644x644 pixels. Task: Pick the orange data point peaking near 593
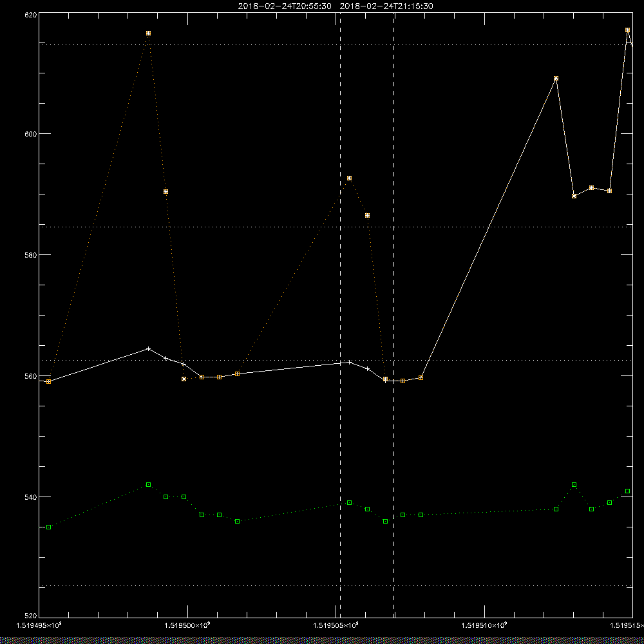click(x=350, y=178)
